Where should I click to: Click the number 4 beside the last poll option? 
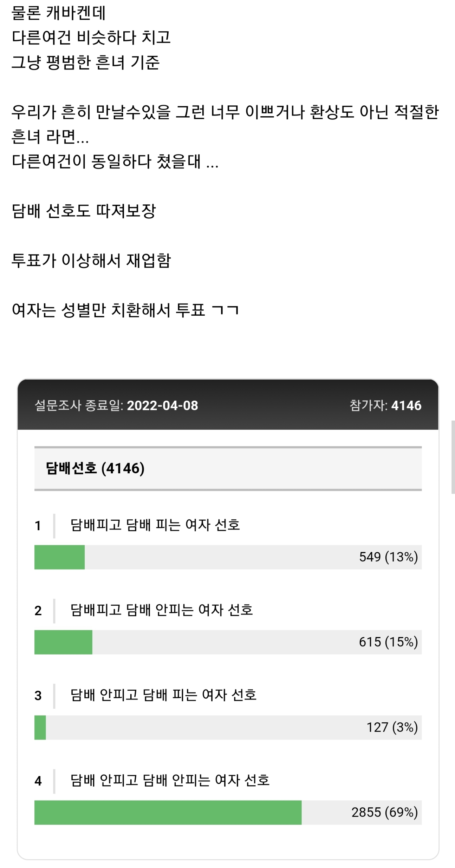point(38,781)
